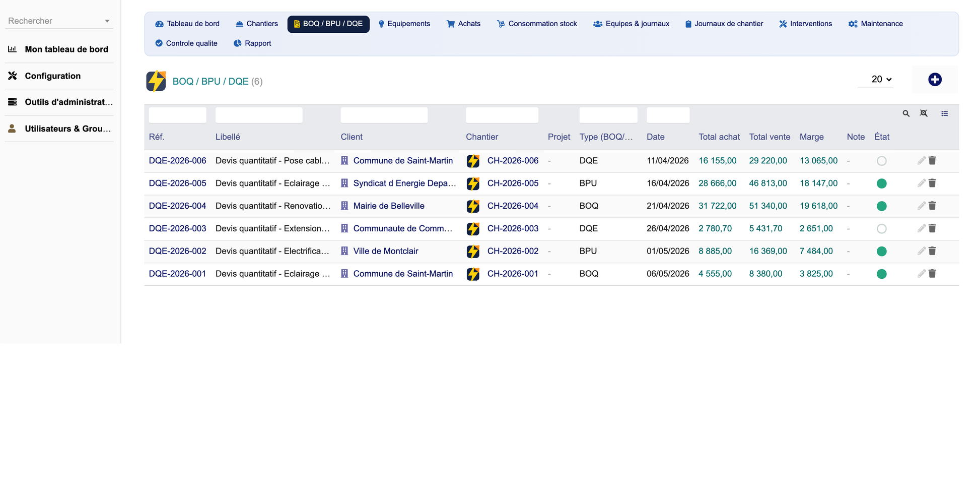Click the BOQ module lightning logo
The width and height of the screenshot is (980, 494).
point(156,81)
